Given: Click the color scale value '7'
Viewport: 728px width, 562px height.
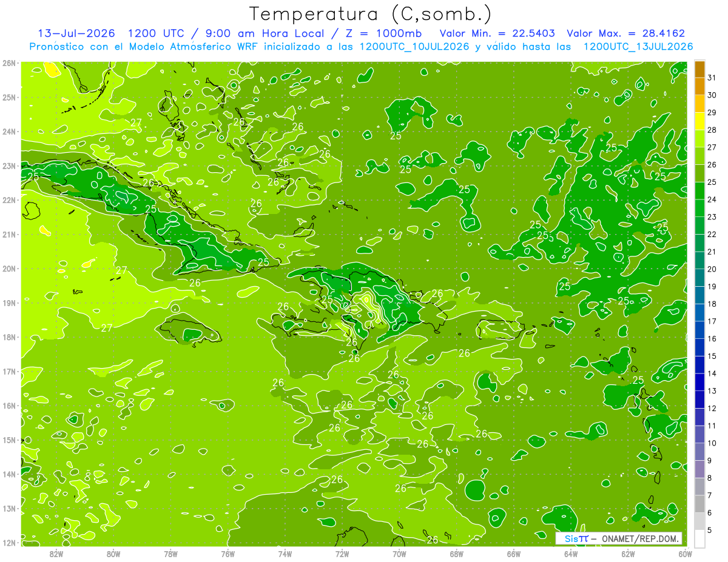Looking at the screenshot, I should tap(710, 495).
